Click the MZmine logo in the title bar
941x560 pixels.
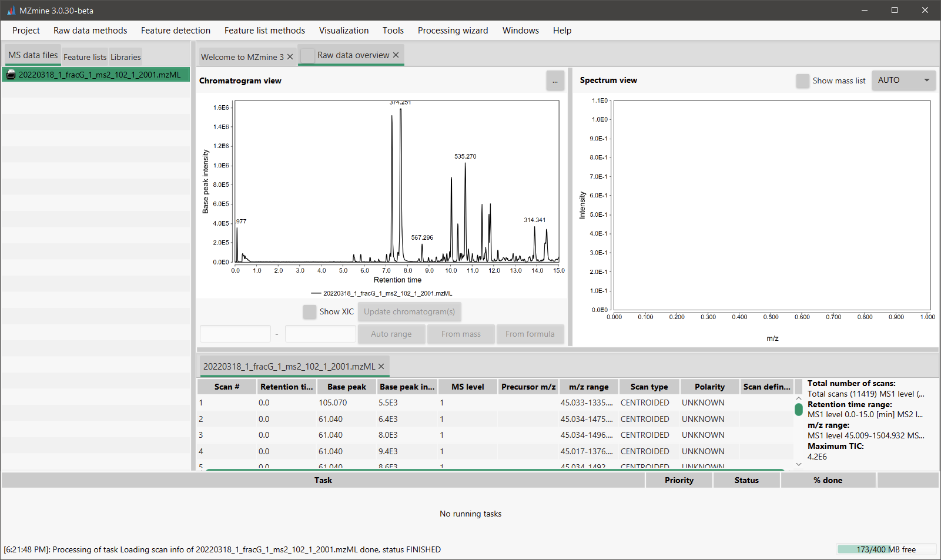pos(13,10)
